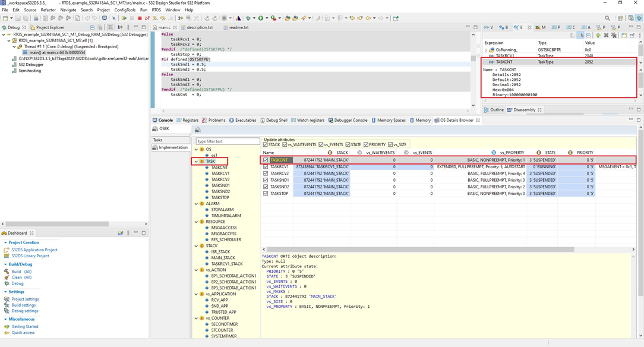
Task: Open the OS Details Browser view icon
Action: tap(456, 120)
